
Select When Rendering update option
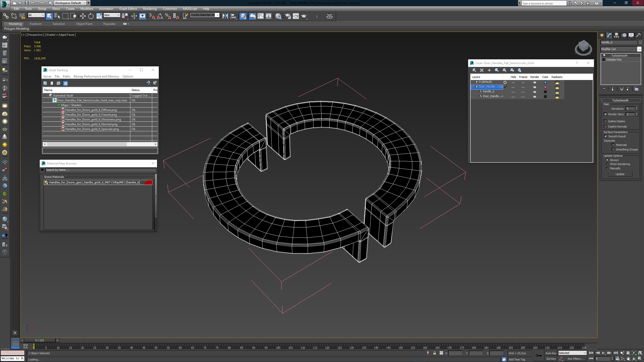pos(607,164)
